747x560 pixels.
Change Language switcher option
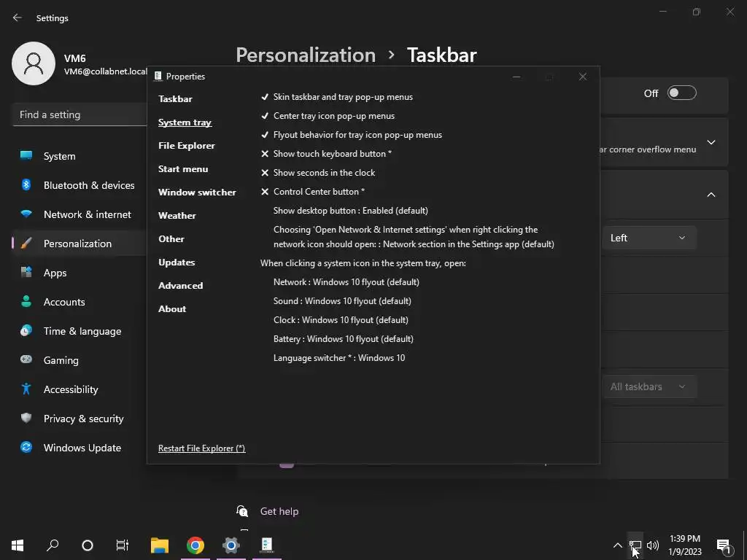339,358
